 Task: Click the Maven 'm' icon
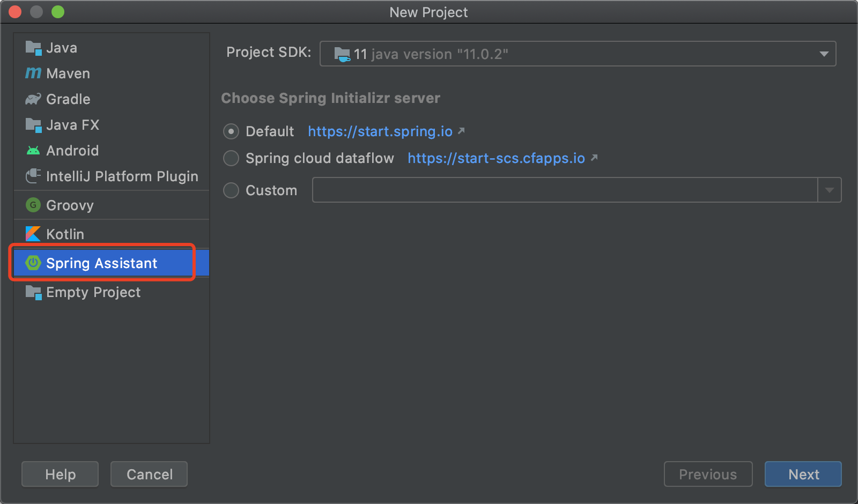coord(33,73)
